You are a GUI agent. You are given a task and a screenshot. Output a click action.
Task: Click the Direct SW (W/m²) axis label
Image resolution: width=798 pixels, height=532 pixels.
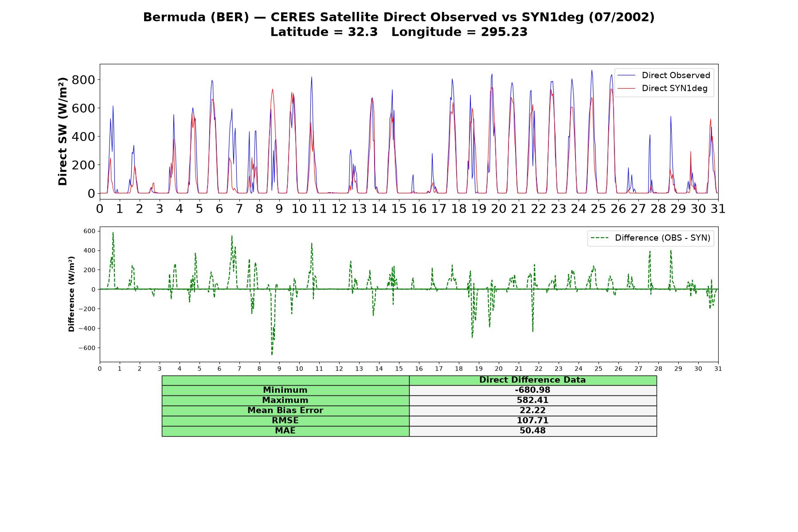coord(63,131)
